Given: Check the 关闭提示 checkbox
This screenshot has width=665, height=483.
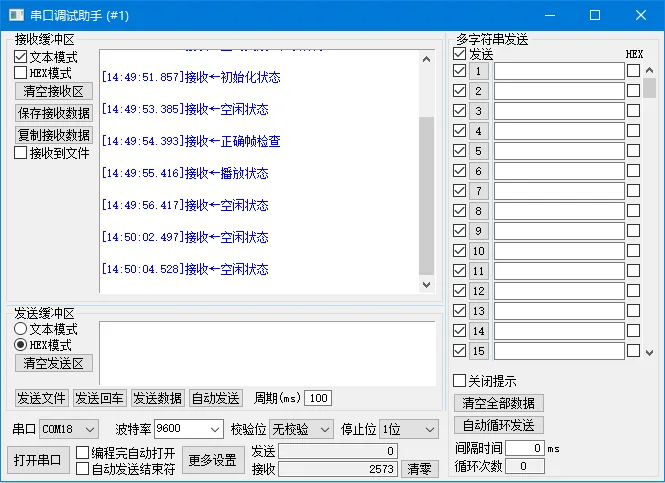Looking at the screenshot, I should pyautogui.click(x=460, y=381).
